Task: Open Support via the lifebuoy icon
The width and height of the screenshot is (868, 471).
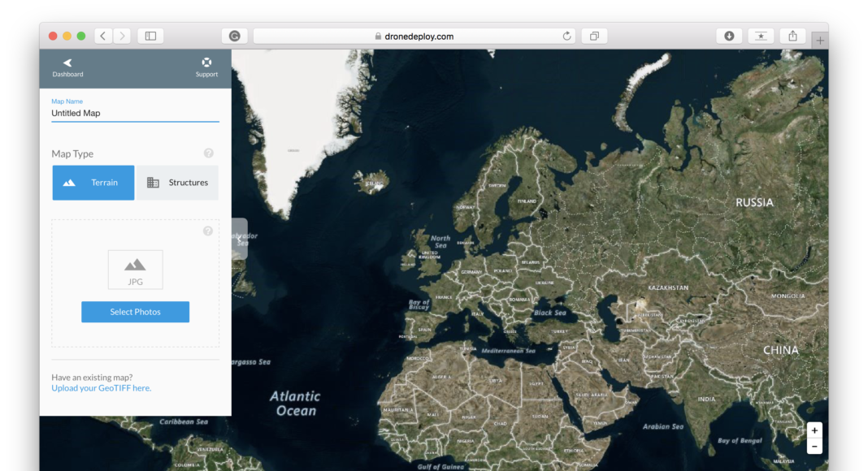Action: pos(206,63)
